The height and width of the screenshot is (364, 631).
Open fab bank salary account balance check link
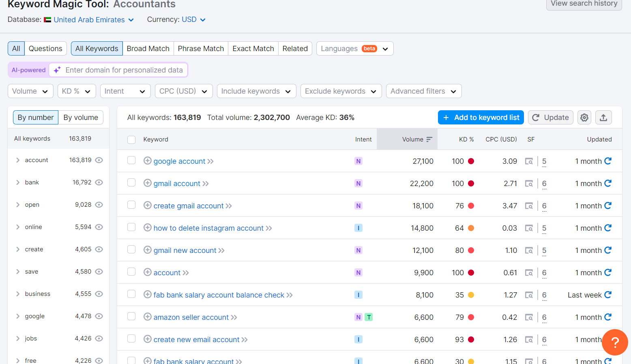219,295
